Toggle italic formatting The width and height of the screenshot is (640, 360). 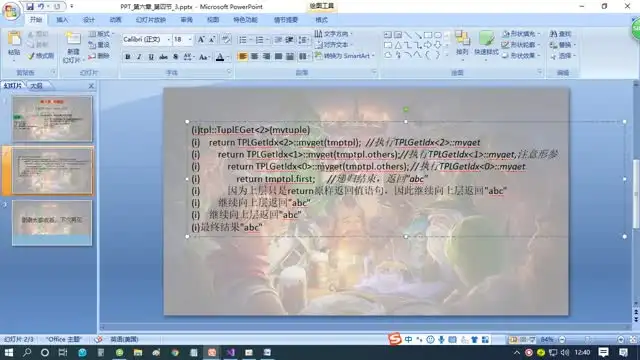pos(139,57)
